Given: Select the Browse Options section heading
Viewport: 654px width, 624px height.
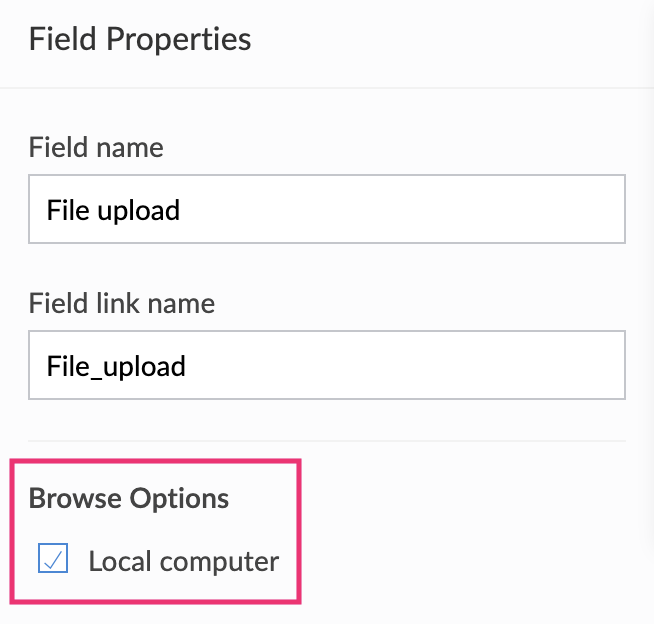Looking at the screenshot, I should pos(129,498).
